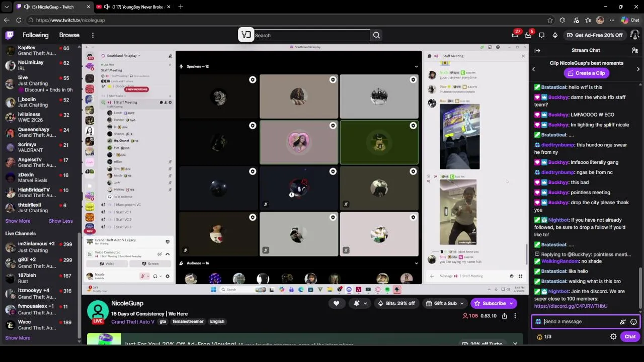Open the discord.gg invite link in chat
Screen dimensions: 644x362
571,306
